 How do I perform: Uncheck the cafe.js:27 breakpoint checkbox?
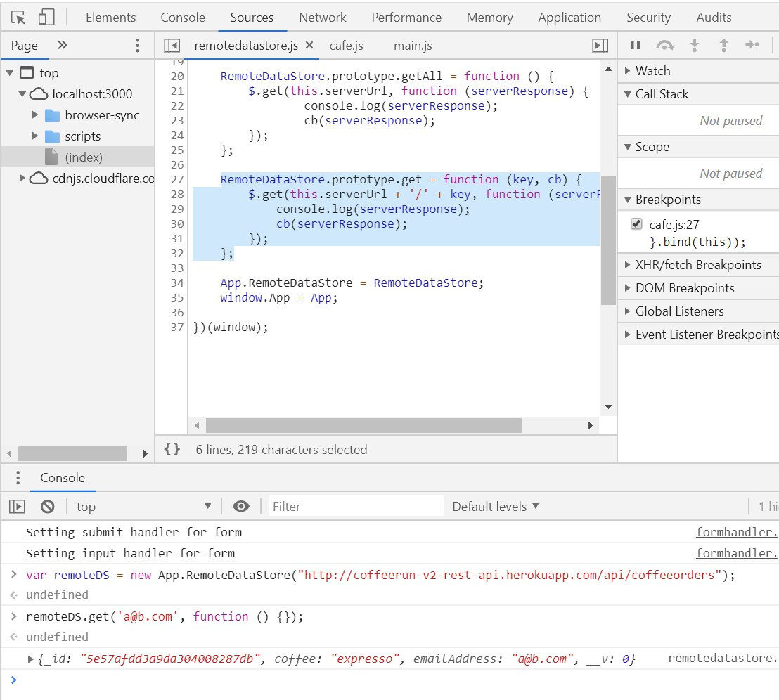(637, 224)
